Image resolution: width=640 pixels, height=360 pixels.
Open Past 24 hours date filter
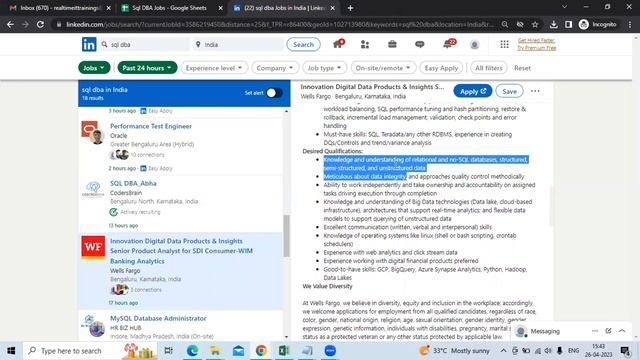147,68
